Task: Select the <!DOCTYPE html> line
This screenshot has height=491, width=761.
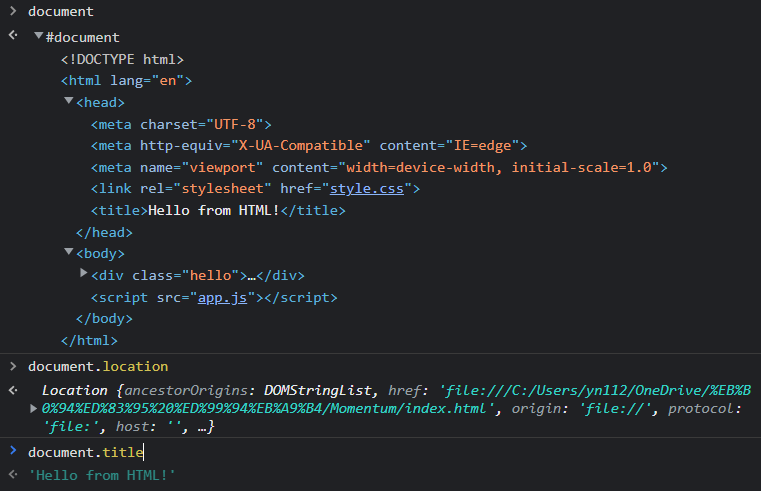Action: click(122, 59)
